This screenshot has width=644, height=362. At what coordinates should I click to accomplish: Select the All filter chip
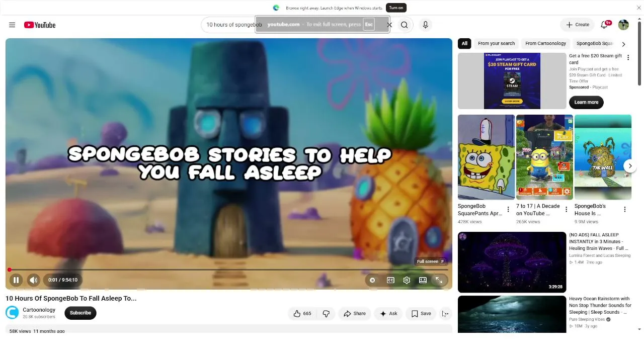(x=464, y=44)
